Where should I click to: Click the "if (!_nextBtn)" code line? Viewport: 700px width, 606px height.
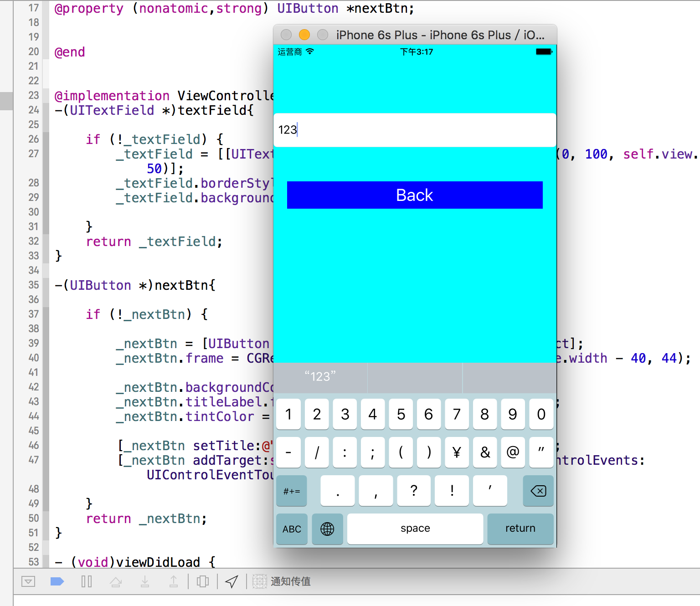tap(147, 314)
